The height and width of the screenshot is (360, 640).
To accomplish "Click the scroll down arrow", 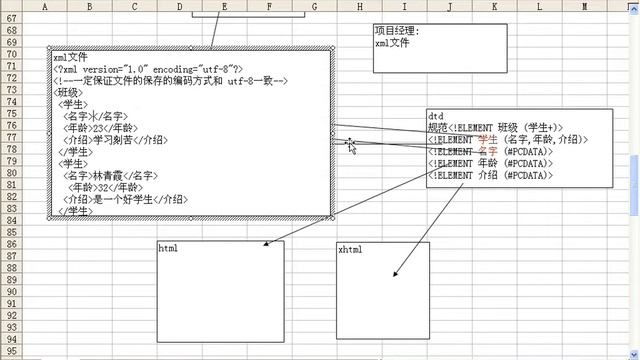I will [634, 354].
